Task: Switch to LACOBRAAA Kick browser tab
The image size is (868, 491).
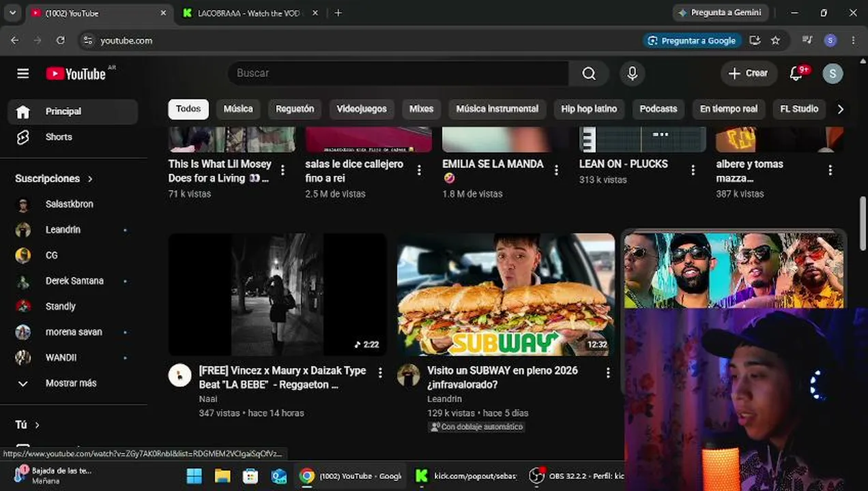Action: 250,13
